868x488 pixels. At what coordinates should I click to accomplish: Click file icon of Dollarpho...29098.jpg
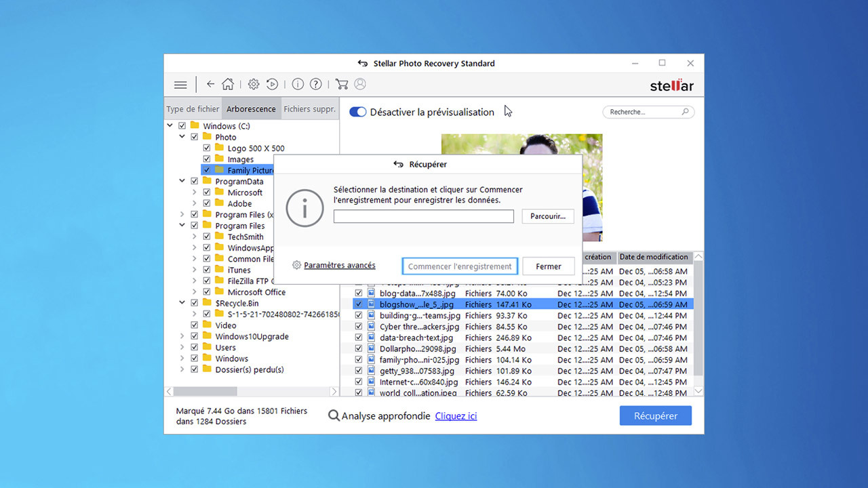click(x=371, y=348)
